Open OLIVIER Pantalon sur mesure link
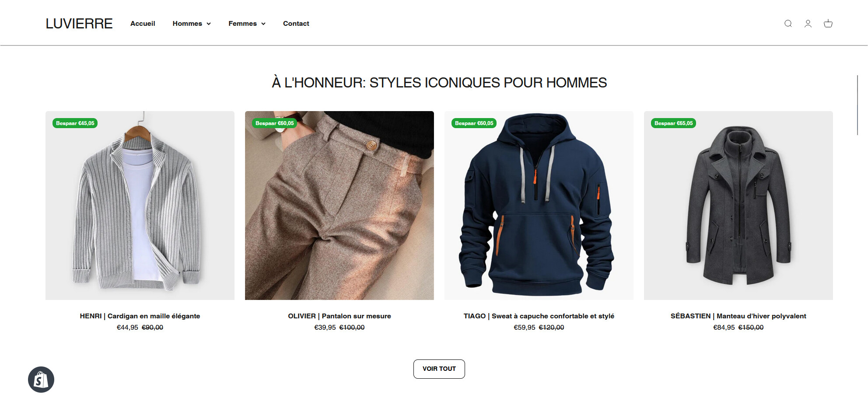 click(x=339, y=316)
